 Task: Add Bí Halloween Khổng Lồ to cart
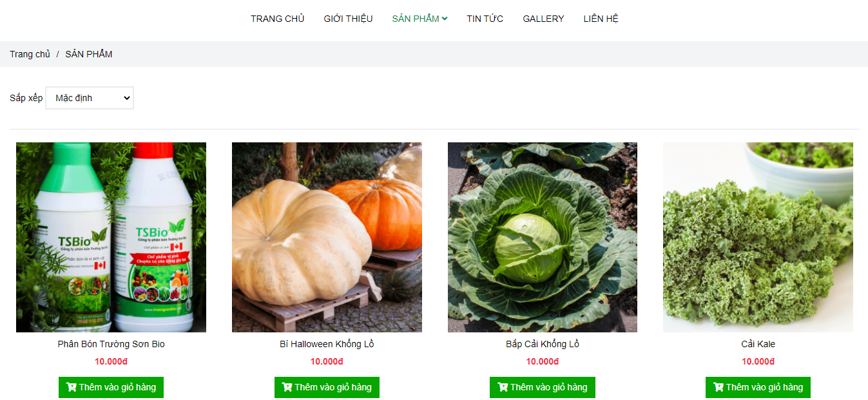tap(327, 387)
